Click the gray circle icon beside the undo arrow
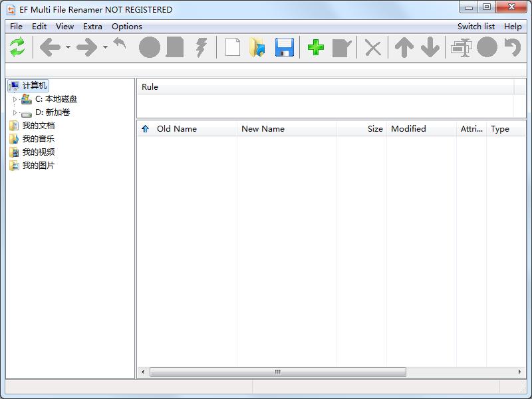Screen dimensions: 532x399 coord(487,47)
